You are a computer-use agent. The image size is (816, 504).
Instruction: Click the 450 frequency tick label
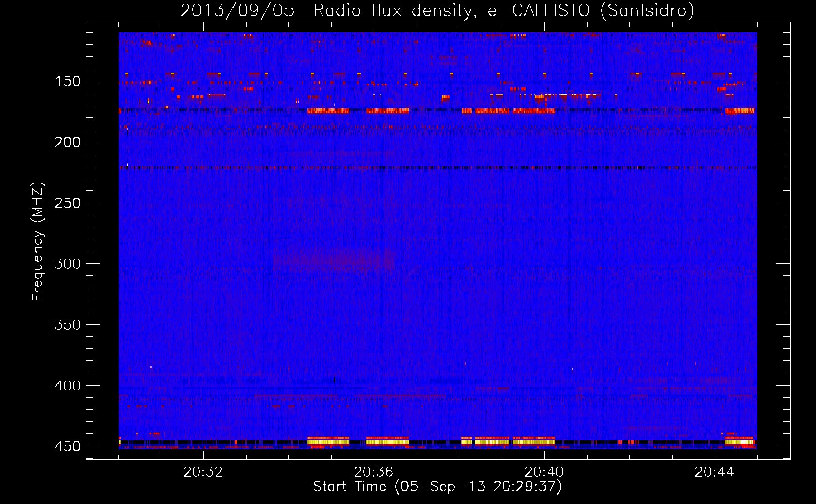[x=68, y=447]
